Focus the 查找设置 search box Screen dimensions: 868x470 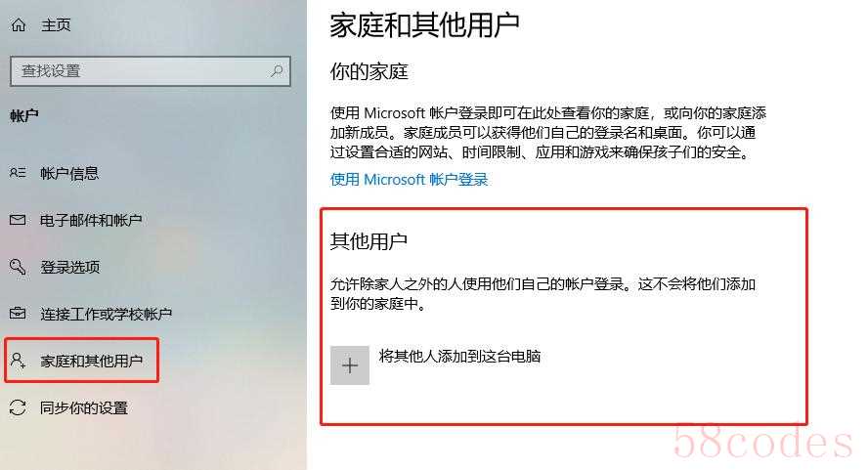(x=150, y=71)
